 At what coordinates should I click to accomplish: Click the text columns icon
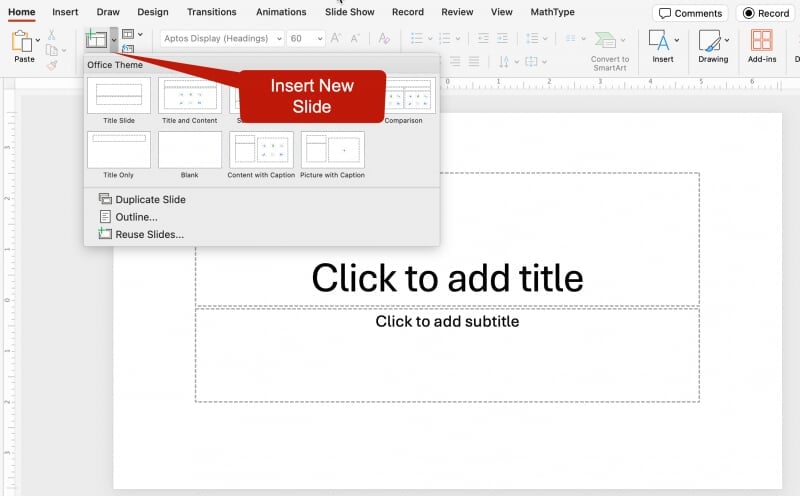pyautogui.click(x=571, y=38)
